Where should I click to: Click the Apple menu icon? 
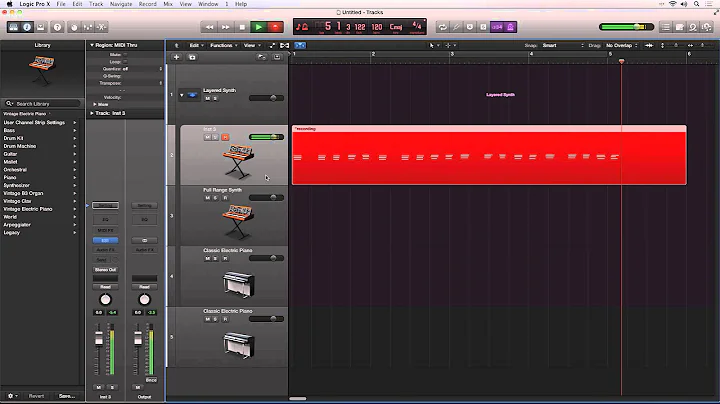pyautogui.click(x=9, y=4)
